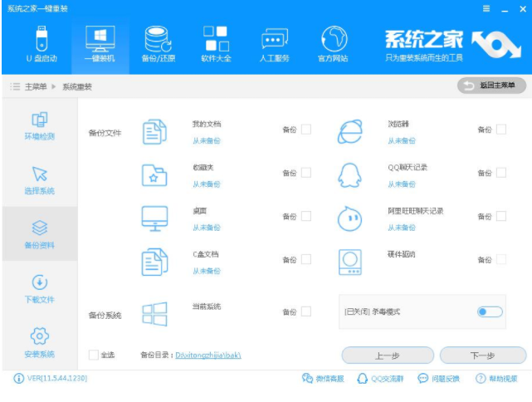Screen dimensions: 532x402
Task: Click the 上一步 button
Action: tap(386, 355)
